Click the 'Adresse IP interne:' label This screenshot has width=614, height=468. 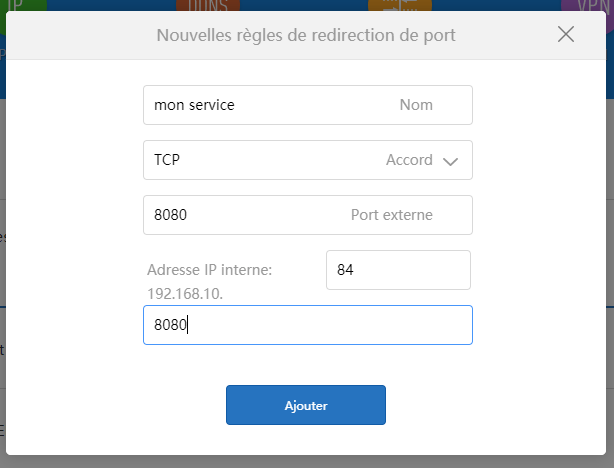[x=209, y=270]
